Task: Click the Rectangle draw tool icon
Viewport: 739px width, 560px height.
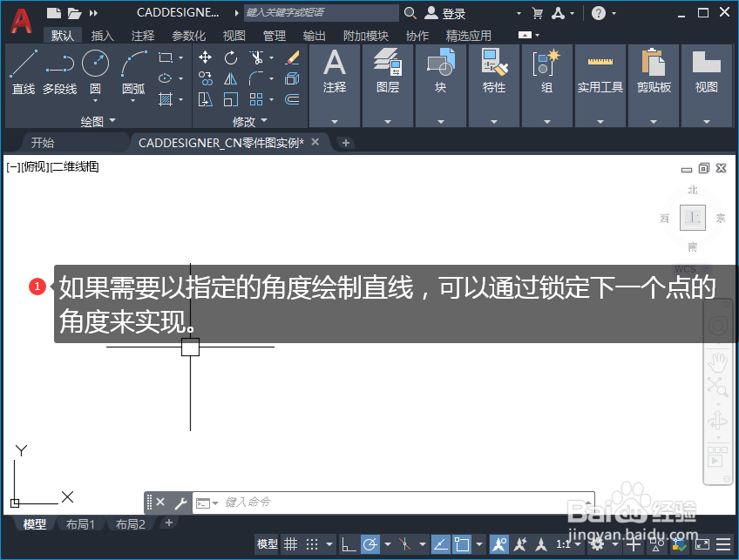Action: [166, 58]
